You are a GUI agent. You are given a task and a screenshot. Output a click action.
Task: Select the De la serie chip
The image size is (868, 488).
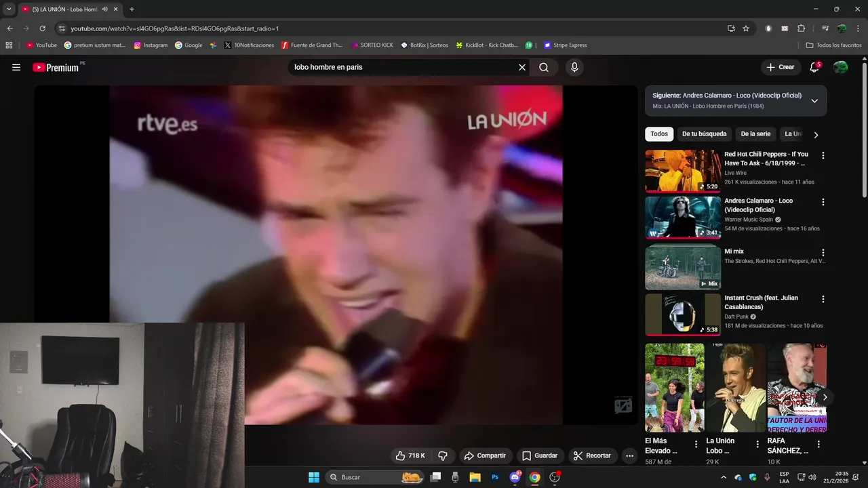pyautogui.click(x=755, y=134)
